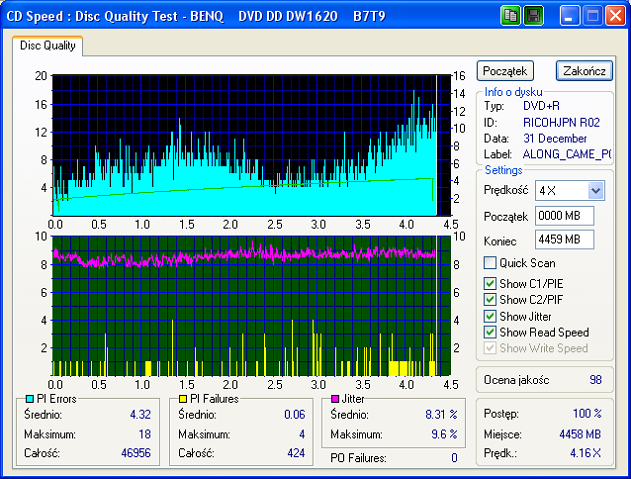The width and height of the screenshot is (631, 479).
Task: Click the Settings group heading
Action: coord(503,170)
